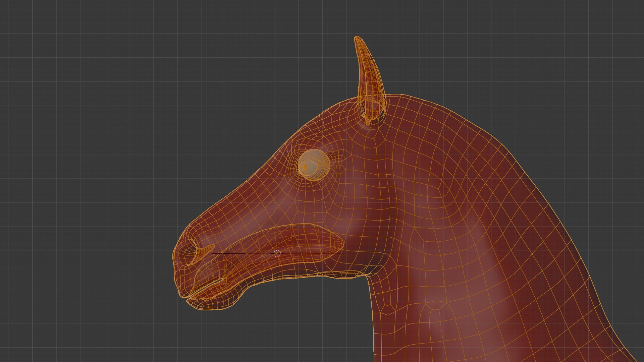Click the yellow iris on the eye

305,166
